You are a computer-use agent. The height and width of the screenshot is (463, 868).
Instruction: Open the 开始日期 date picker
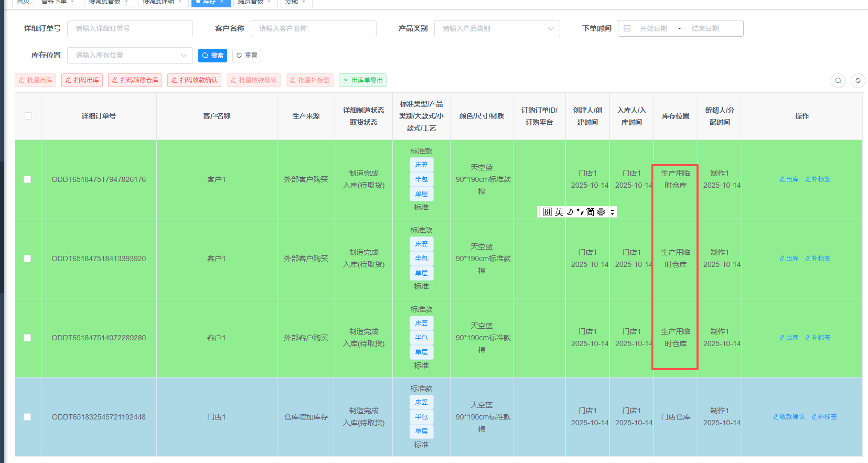653,28
